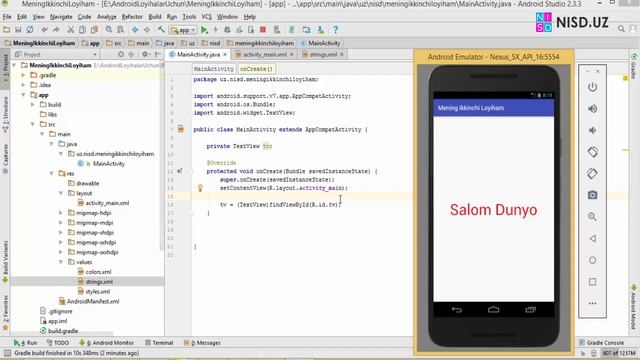Run the app with green play icon
640x360 pixels.
[x=204, y=30]
